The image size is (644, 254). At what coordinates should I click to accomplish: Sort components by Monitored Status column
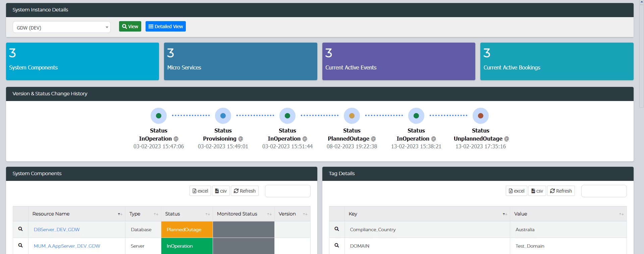tap(244, 214)
